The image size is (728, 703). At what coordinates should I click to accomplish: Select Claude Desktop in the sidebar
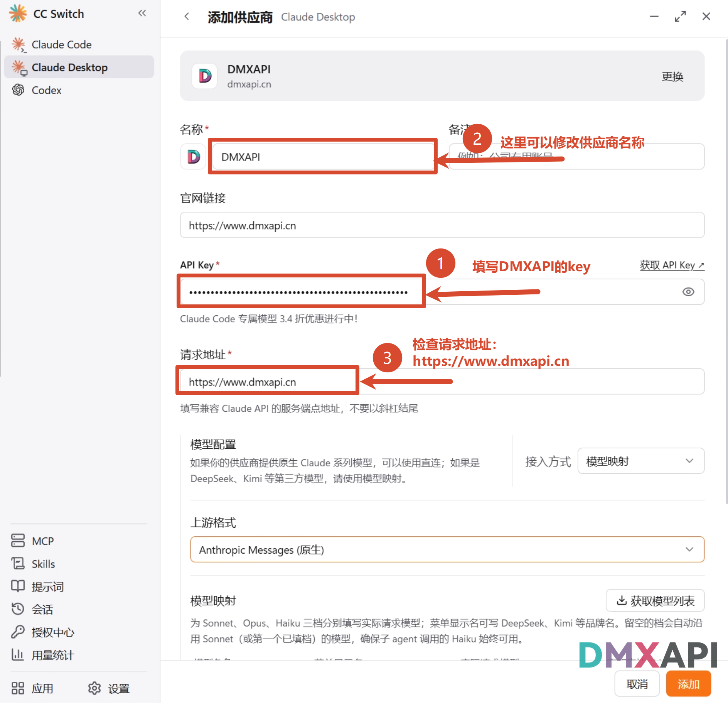tap(79, 67)
